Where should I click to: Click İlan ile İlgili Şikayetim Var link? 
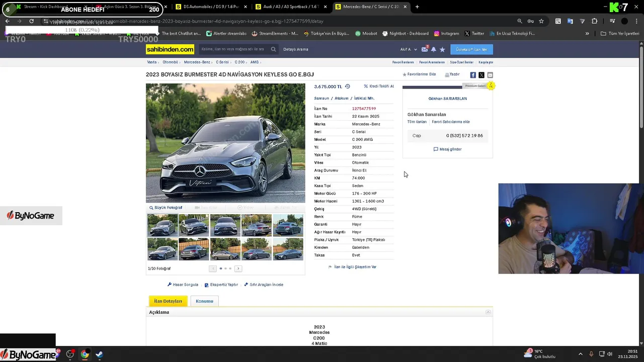pyautogui.click(x=352, y=267)
